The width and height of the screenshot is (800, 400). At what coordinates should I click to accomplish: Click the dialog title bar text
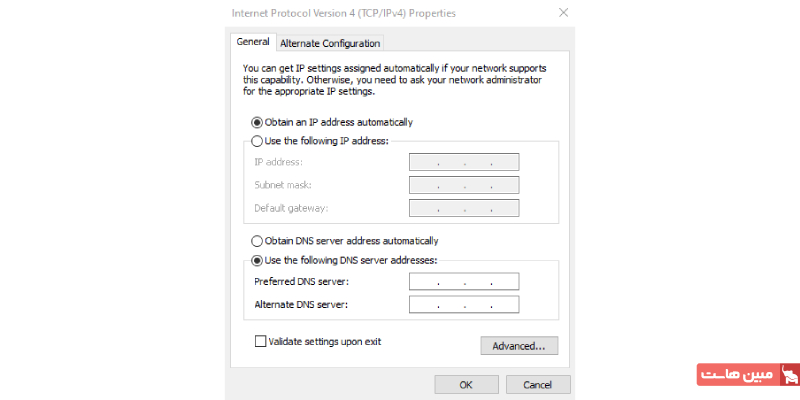pyautogui.click(x=343, y=14)
